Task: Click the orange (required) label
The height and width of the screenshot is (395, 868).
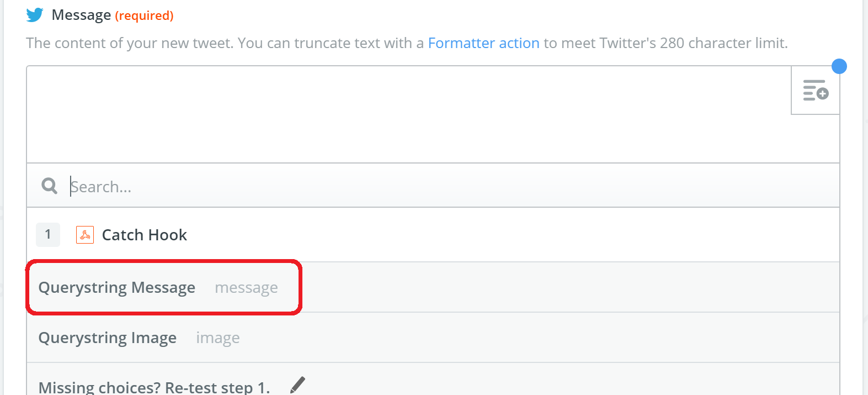Action: tap(144, 15)
